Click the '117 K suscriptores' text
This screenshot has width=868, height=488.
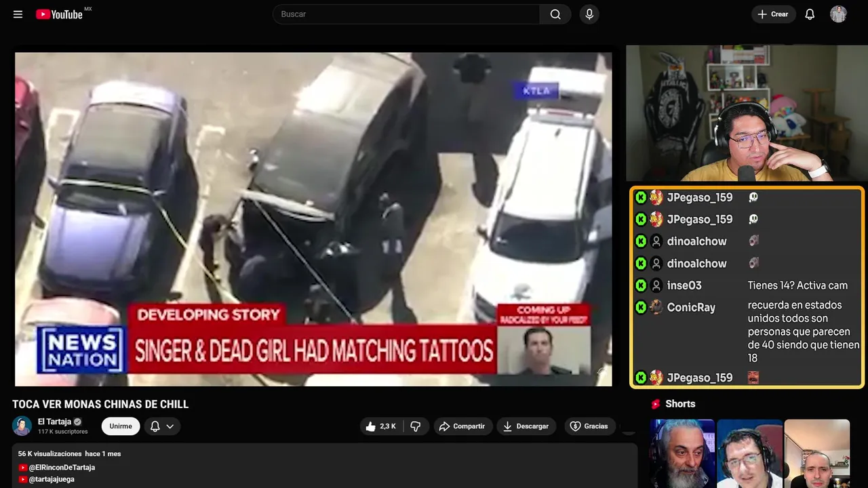(63, 432)
